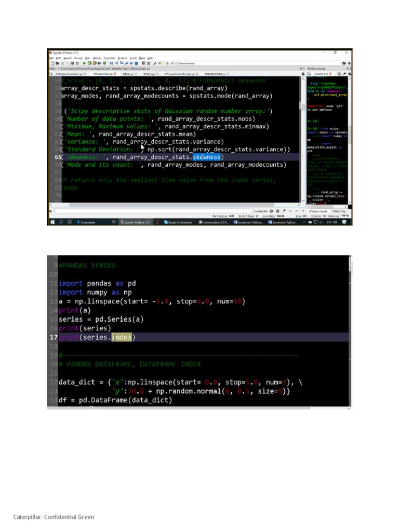This screenshot has width=399, height=532.
Task: Click the Forward arrow navigation icon
Action: point(172,63)
